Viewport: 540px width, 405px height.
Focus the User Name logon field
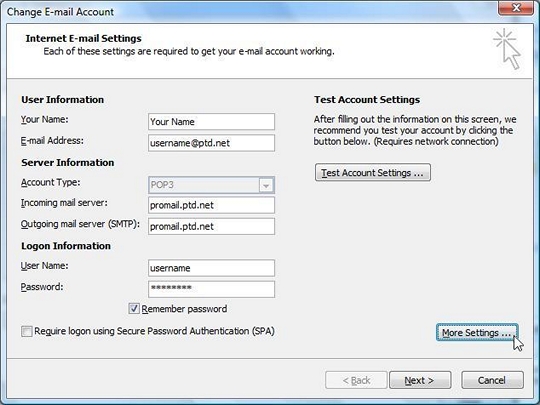211,268
